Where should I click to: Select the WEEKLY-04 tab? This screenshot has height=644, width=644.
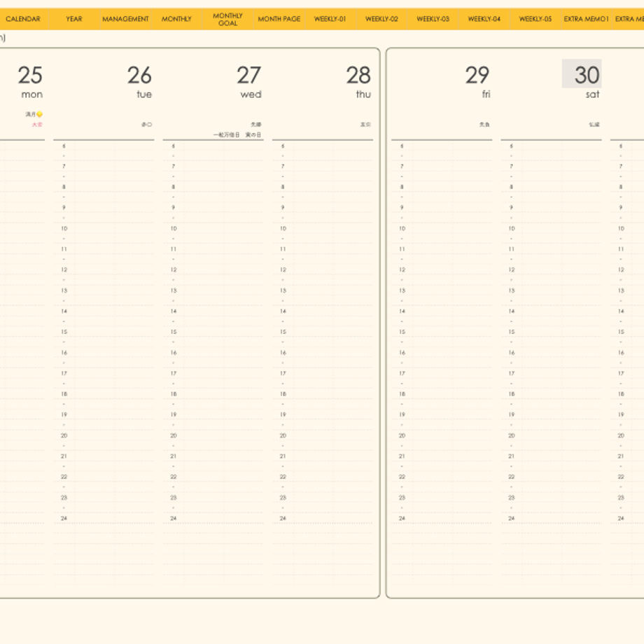click(x=484, y=19)
